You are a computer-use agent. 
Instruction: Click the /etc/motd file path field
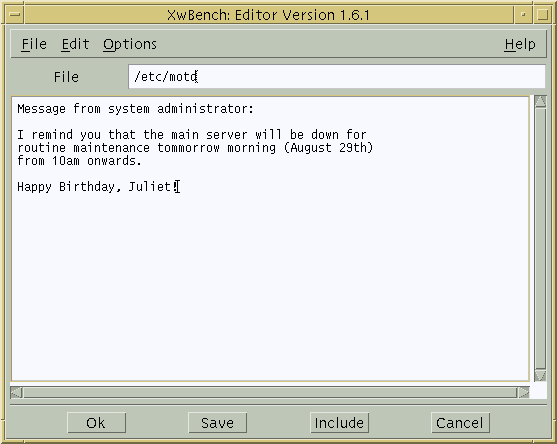(x=336, y=76)
